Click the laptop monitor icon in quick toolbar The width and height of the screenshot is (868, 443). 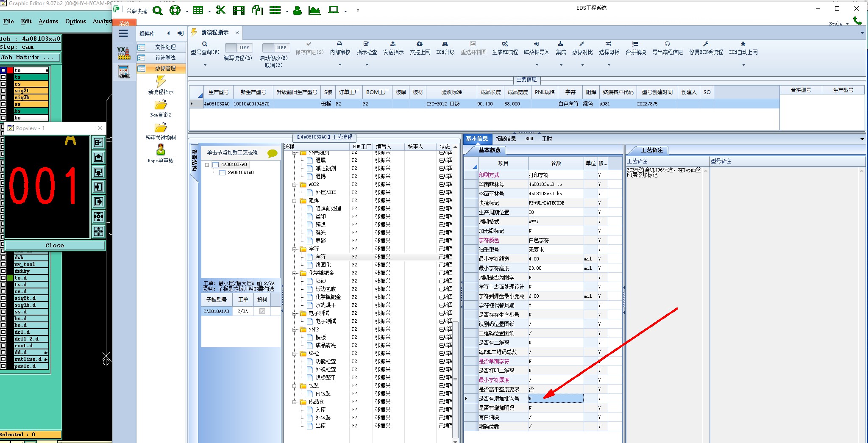pyautogui.click(x=334, y=10)
